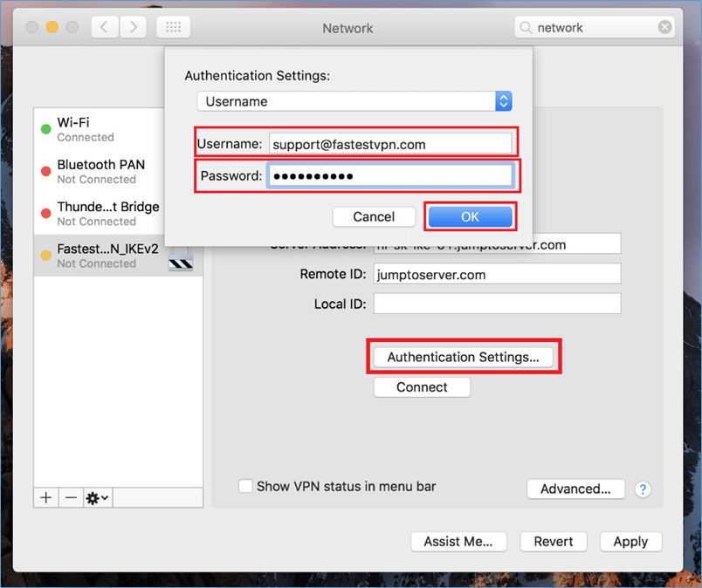Show all preferences grid icon

173,27
